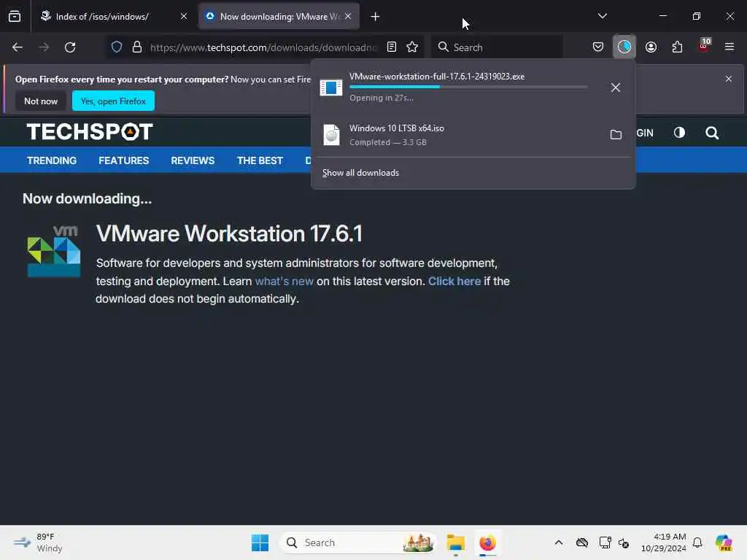Open File Explorer from taskbar
Viewport: 747px width, 560px height.
455,542
